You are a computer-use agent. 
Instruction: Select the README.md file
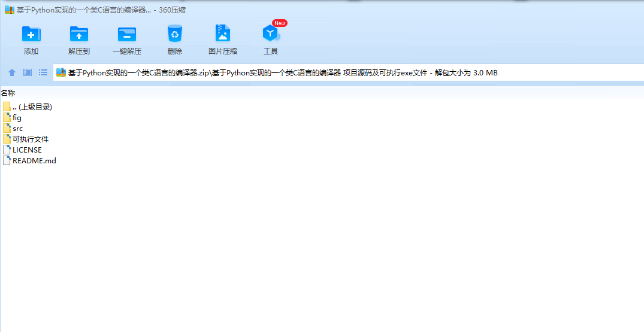coord(29,161)
